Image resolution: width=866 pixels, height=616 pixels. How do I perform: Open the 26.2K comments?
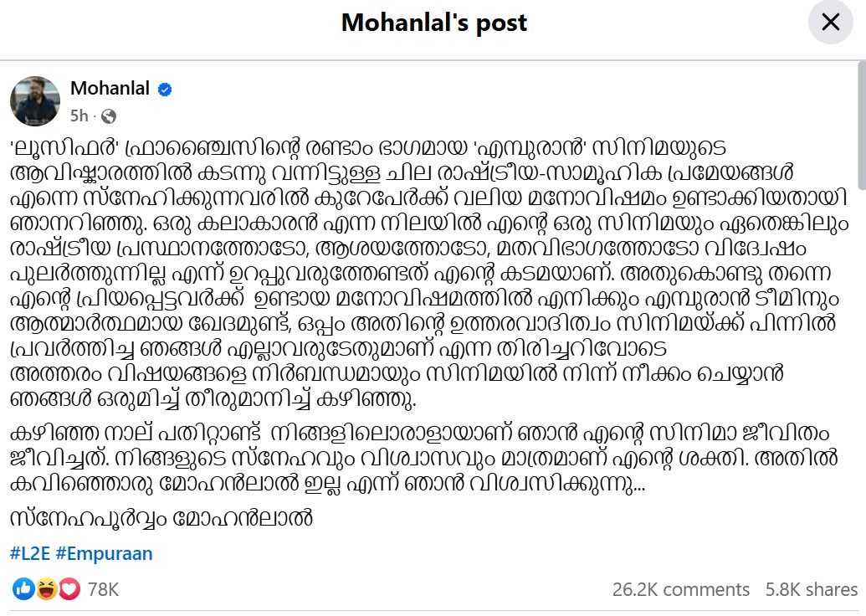[680, 589]
